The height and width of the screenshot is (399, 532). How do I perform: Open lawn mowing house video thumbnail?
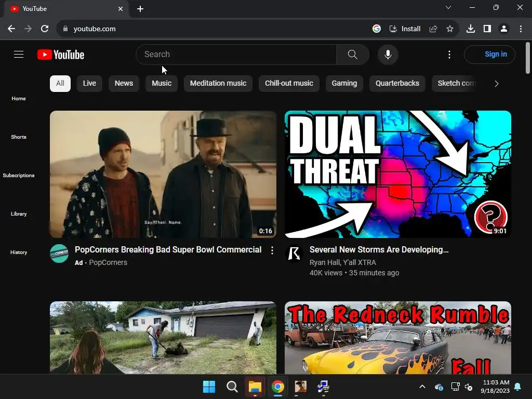coord(163,338)
